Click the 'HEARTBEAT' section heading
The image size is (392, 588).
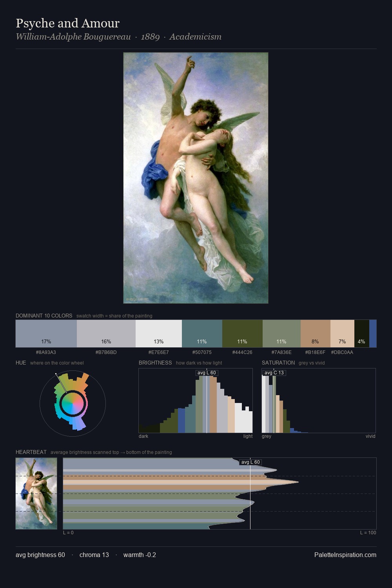(31, 452)
